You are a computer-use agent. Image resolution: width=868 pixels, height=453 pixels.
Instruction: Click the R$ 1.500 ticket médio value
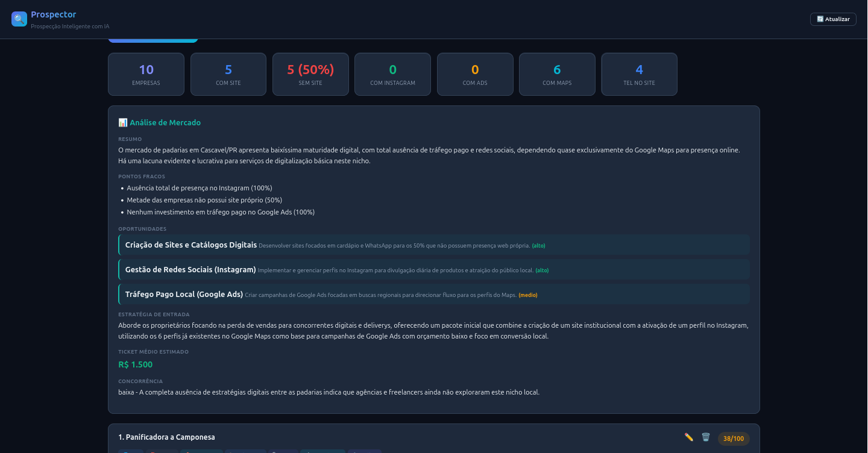(x=136, y=364)
